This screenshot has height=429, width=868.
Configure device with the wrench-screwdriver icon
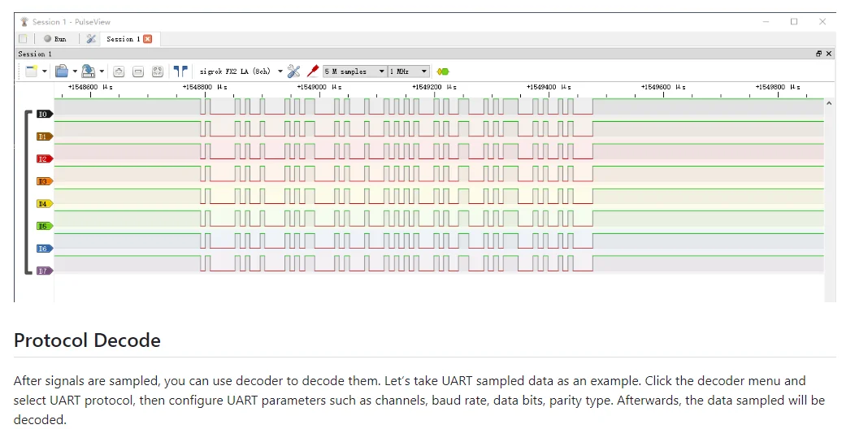click(x=293, y=71)
